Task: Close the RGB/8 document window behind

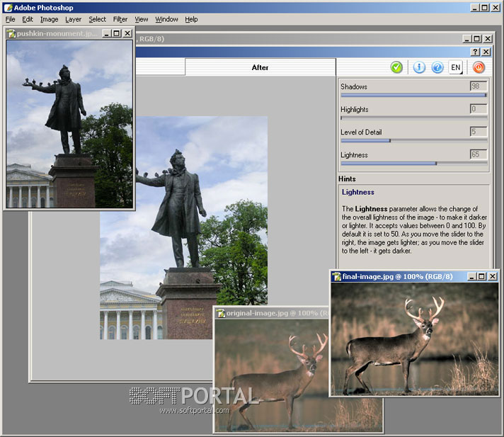Action: point(488,39)
